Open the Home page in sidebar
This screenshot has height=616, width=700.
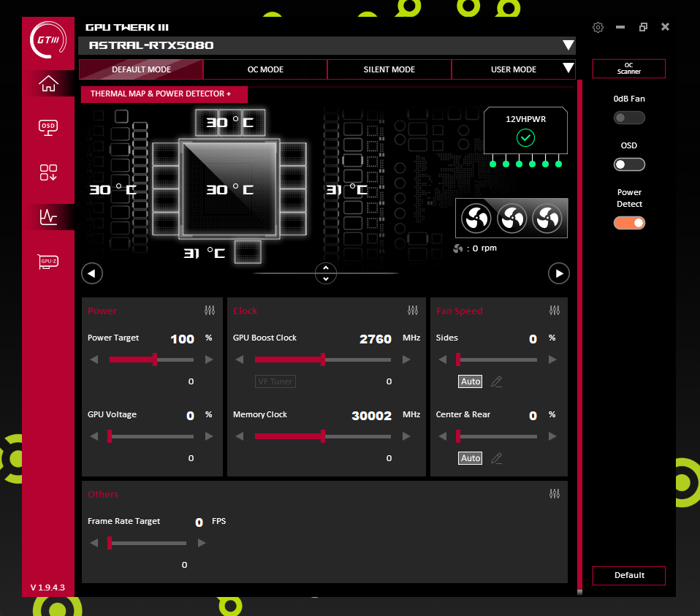[48, 83]
